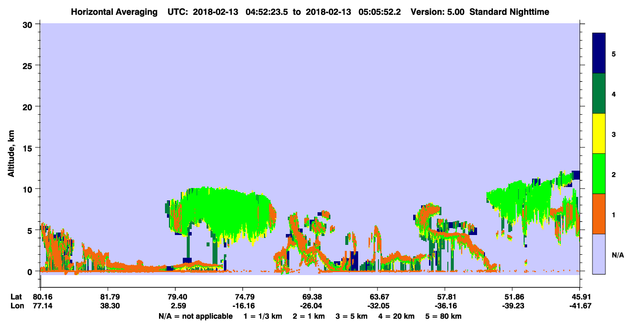The image size is (644, 330).
Task: Click the yellow 3 legend swatch
Action: [599, 134]
